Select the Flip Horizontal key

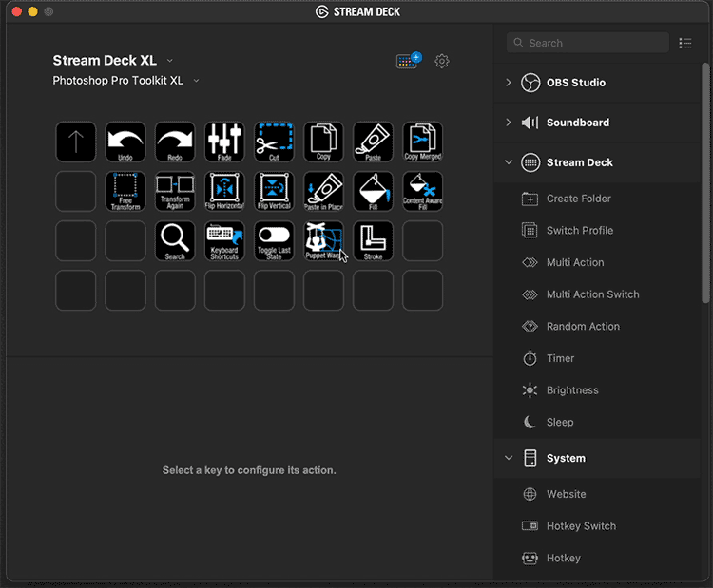point(224,191)
